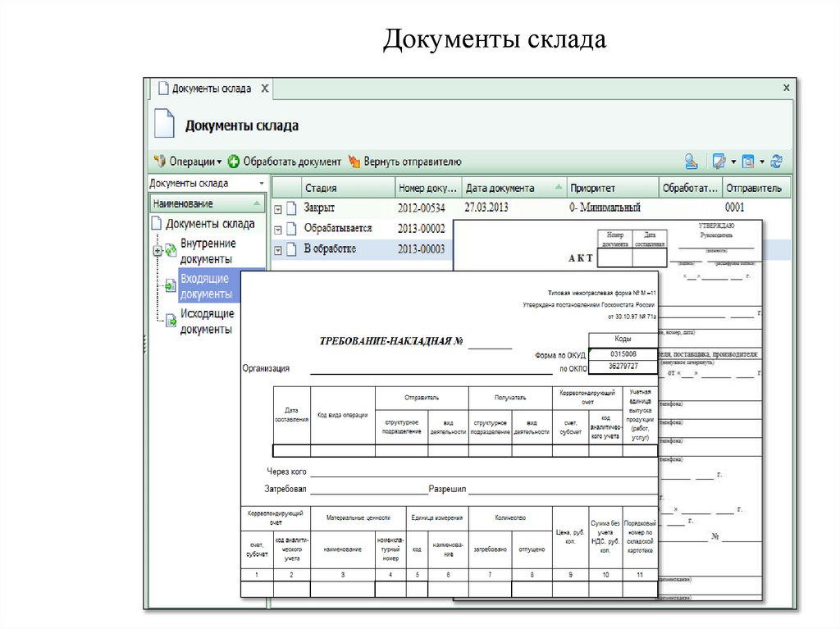Close the Документы склада tab
The image size is (840, 629).
(x=266, y=88)
